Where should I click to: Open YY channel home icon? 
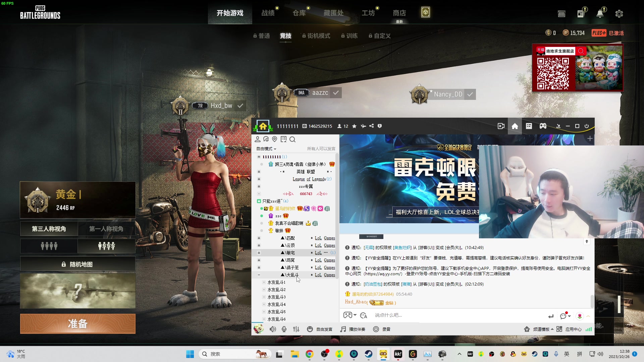(515, 126)
